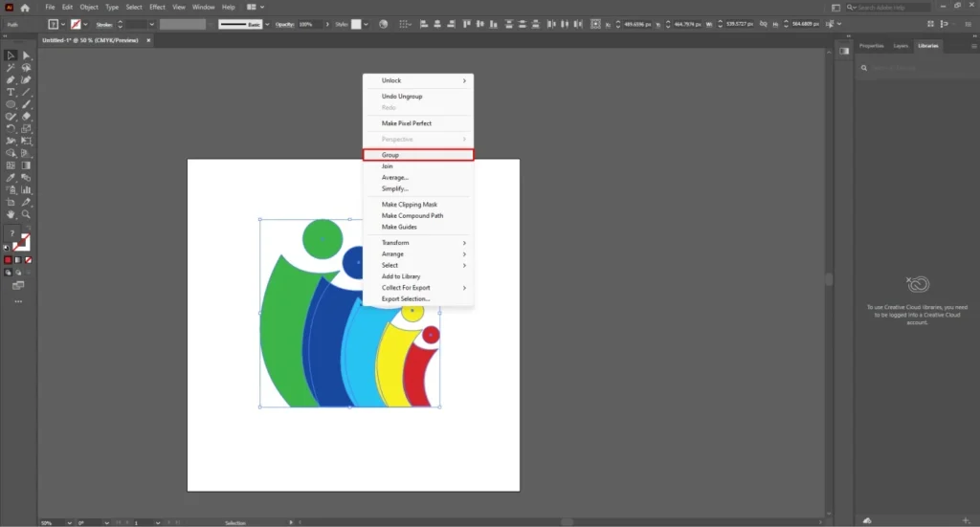
Task: Set paint mode to Gradient
Action: point(18,260)
